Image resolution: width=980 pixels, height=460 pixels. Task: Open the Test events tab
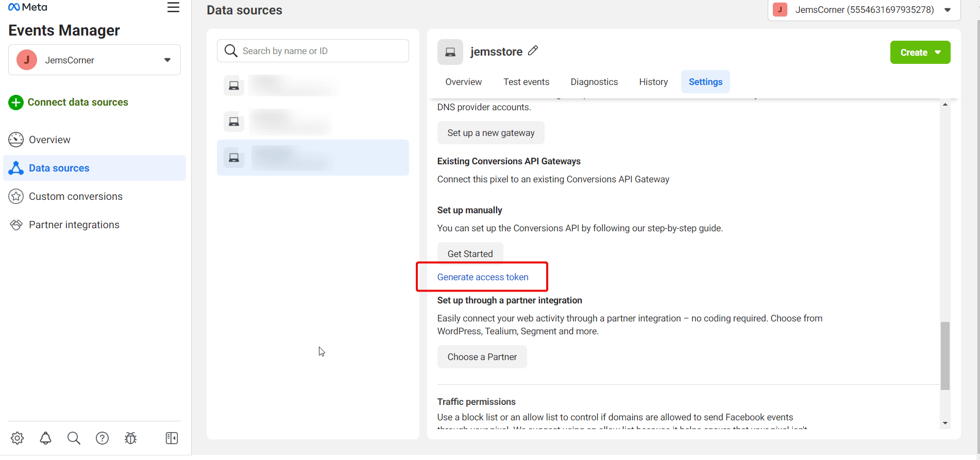coord(526,82)
